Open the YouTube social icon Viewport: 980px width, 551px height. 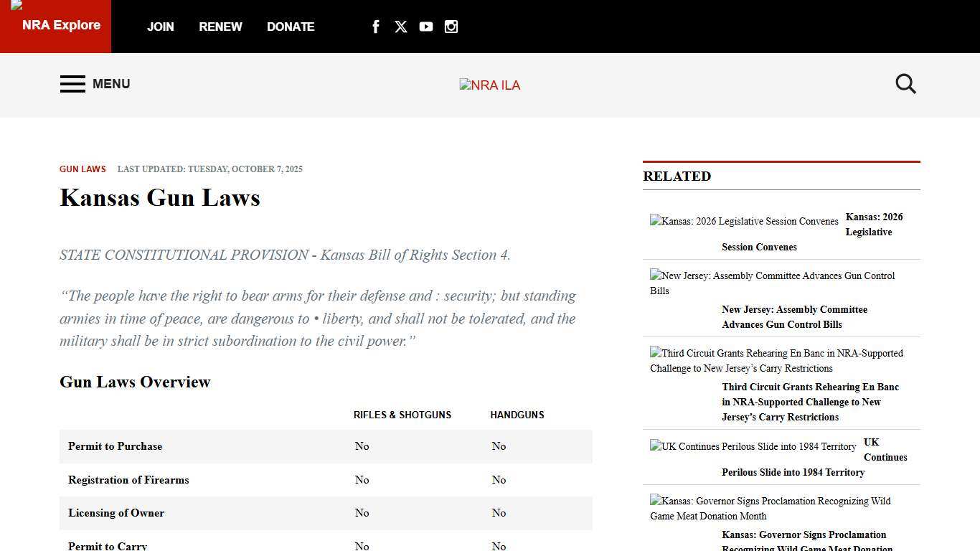[426, 27]
